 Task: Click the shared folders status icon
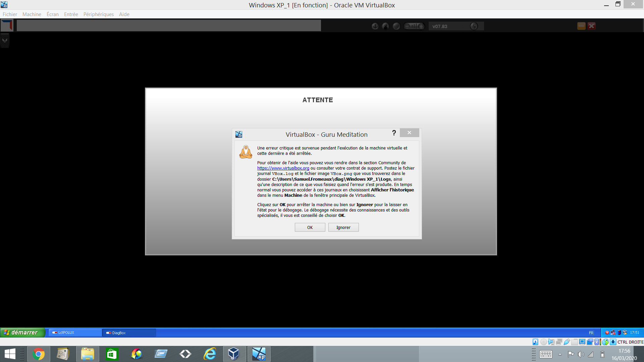coord(575,342)
